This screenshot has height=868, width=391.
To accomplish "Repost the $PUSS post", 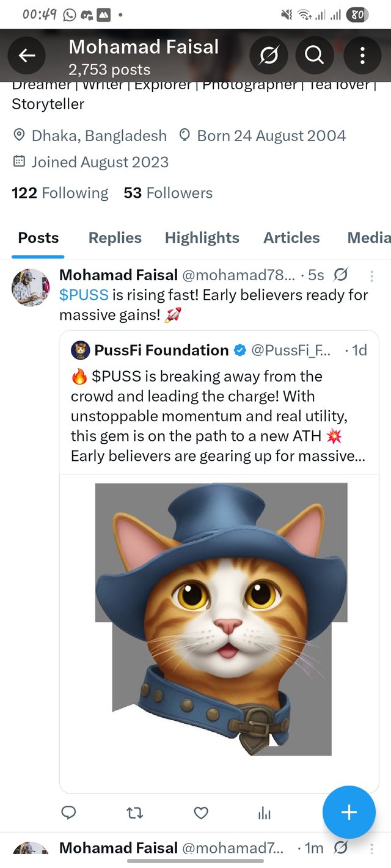I will pos(134,812).
